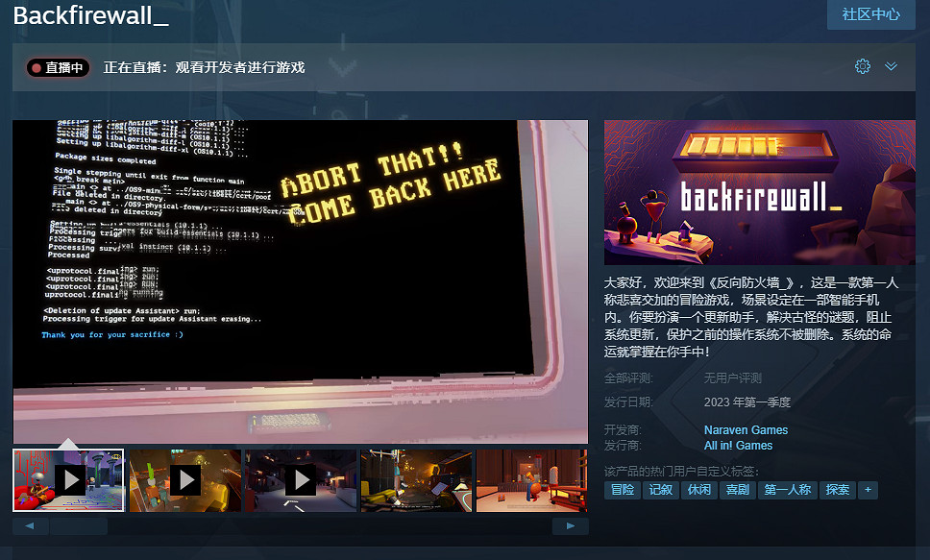930x560 pixels.
Task: Click the plus button to add tags
Action: coord(868,490)
